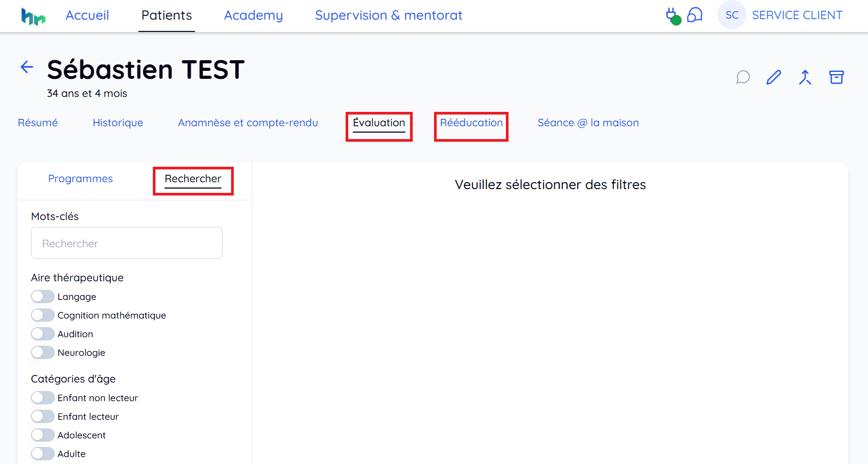
Task: Enable the Langage filter toggle
Action: click(43, 296)
